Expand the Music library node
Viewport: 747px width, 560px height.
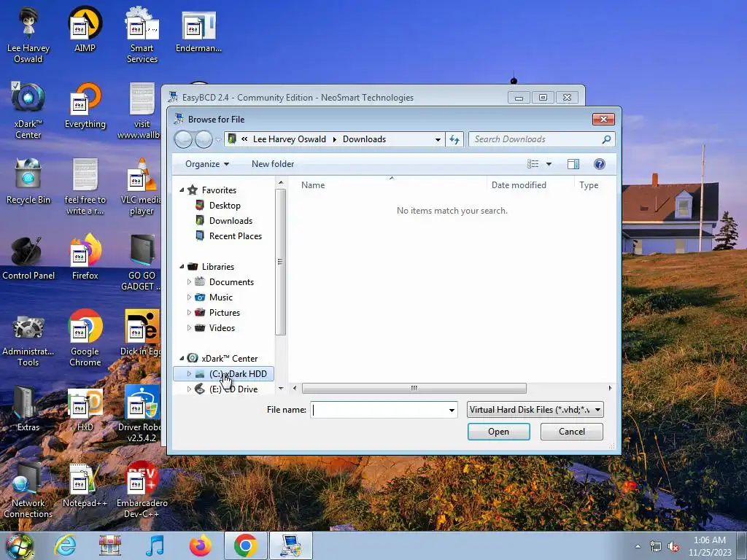189,297
